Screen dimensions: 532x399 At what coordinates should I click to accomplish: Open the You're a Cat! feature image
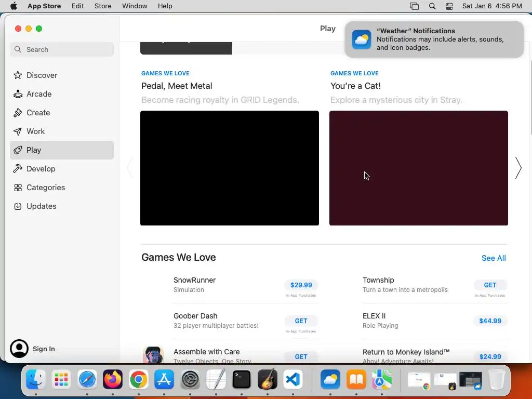[418, 168]
